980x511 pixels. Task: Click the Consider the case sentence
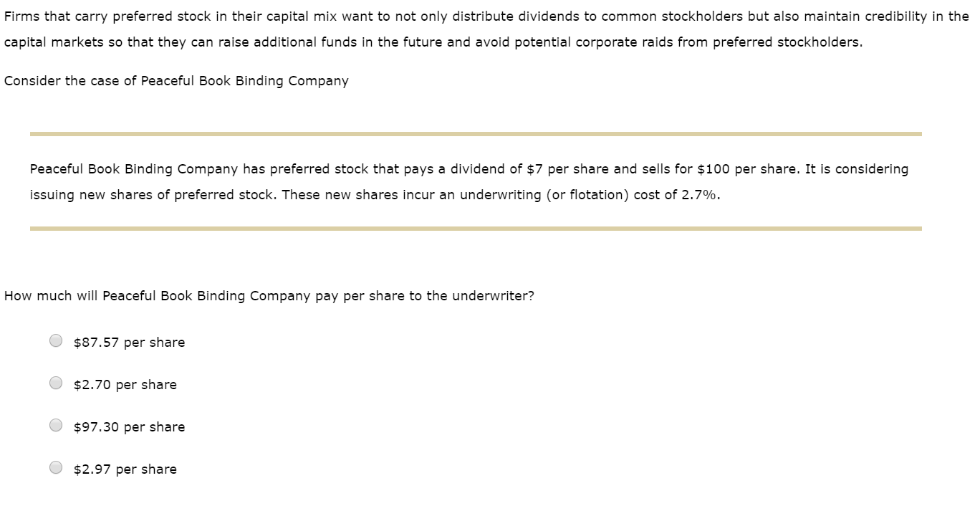pos(176,81)
